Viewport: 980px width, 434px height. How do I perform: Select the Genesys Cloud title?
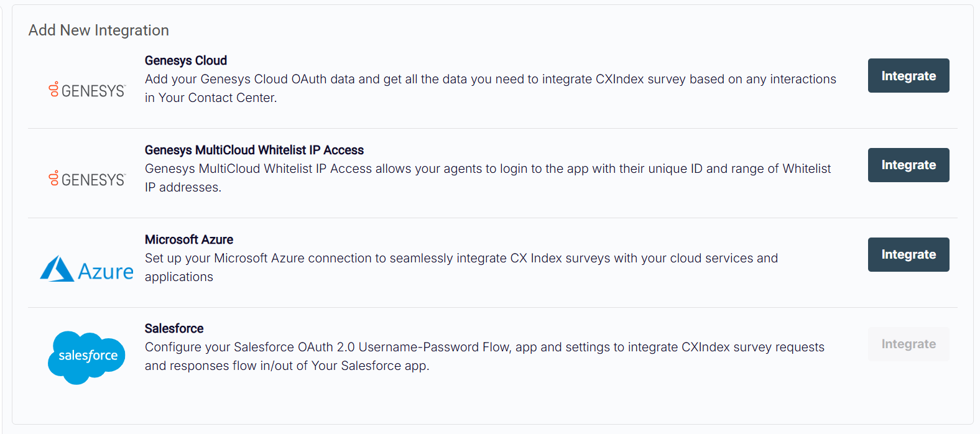tap(186, 60)
